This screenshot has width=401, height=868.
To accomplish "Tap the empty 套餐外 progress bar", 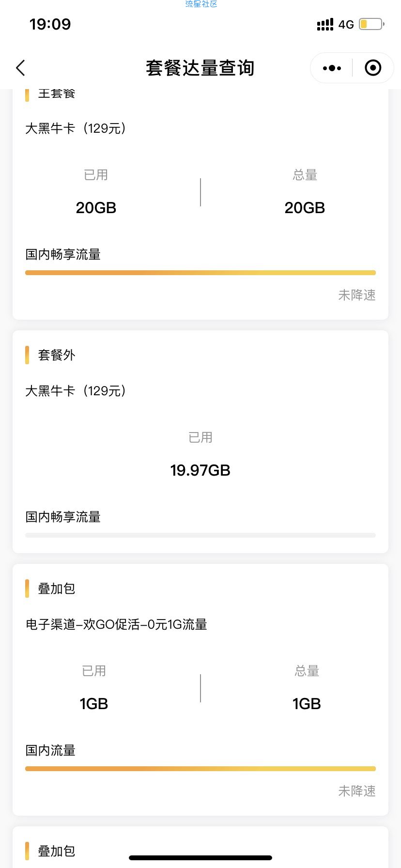I will [200, 535].
